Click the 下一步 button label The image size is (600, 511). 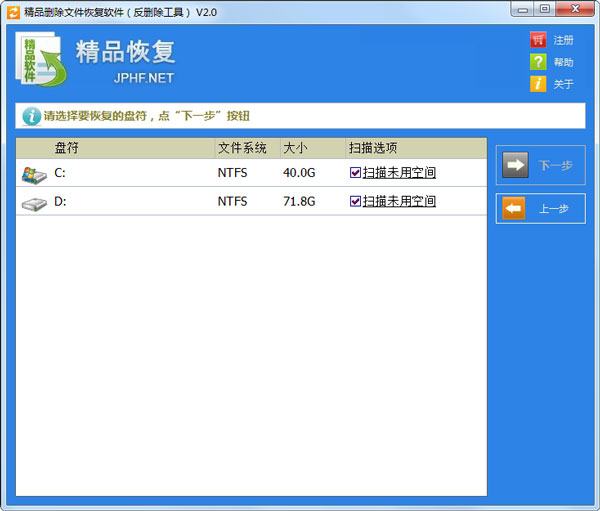tap(555, 165)
